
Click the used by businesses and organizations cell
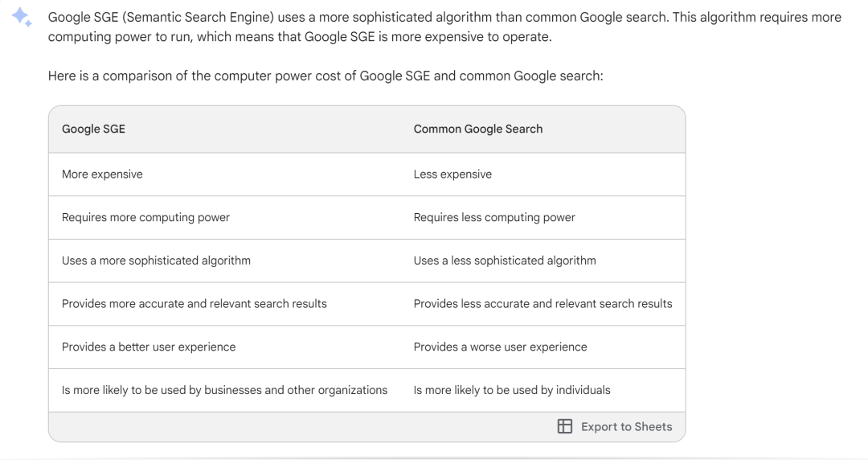coord(224,390)
